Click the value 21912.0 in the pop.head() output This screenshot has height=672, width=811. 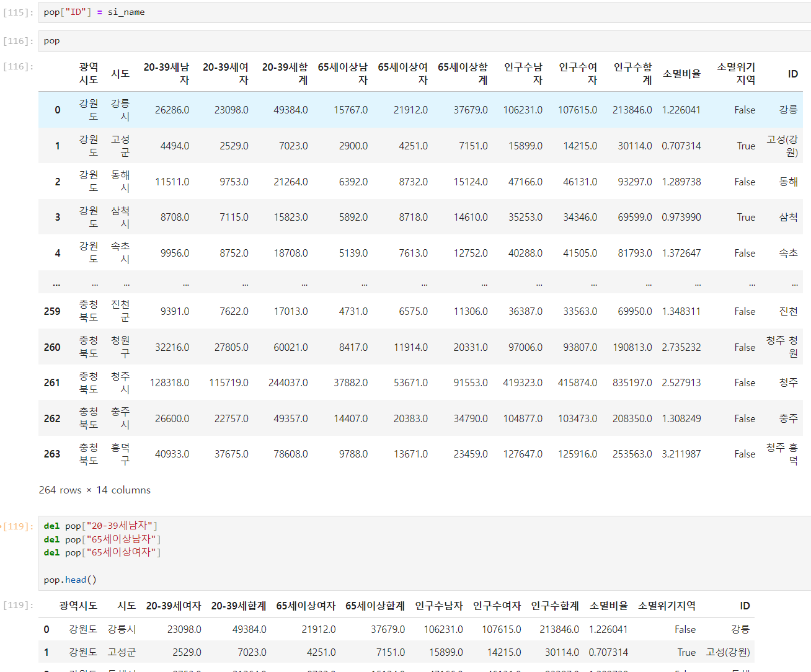click(319, 629)
